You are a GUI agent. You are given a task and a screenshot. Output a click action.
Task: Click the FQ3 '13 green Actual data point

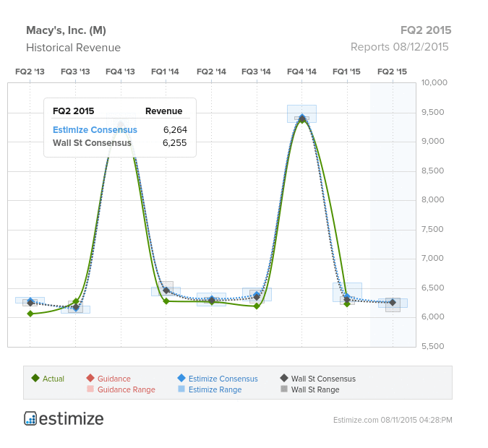[76, 301]
